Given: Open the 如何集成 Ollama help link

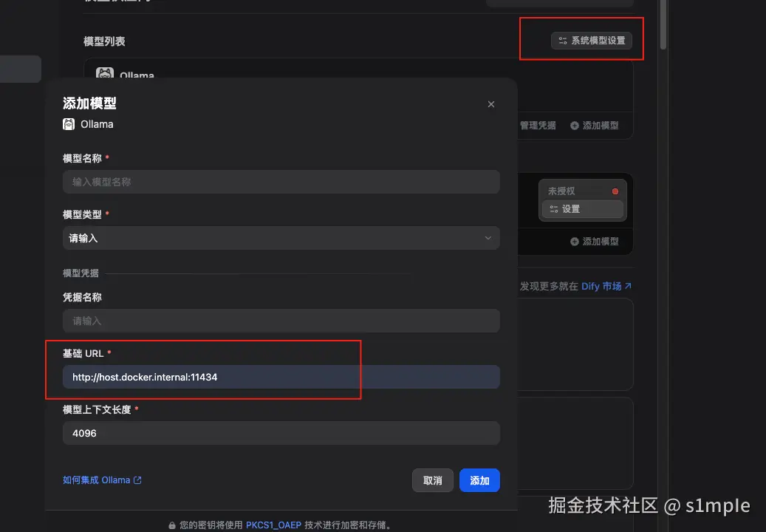Looking at the screenshot, I should (x=102, y=480).
